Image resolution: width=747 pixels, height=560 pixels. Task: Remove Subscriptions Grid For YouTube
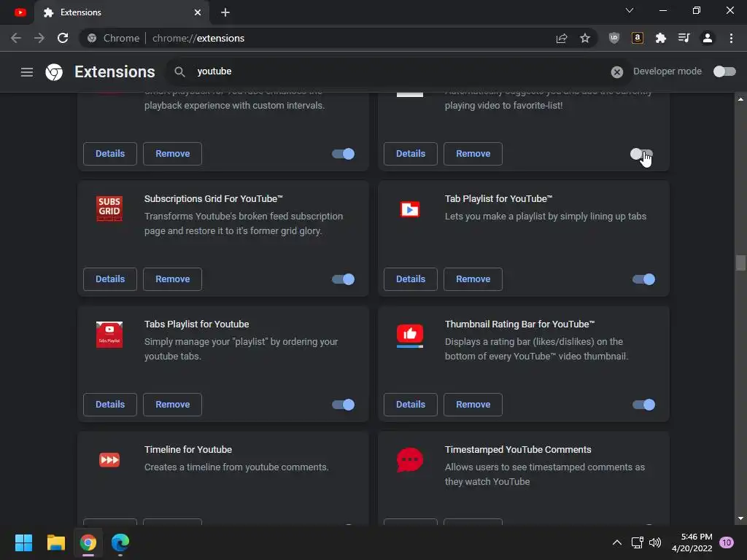172,279
